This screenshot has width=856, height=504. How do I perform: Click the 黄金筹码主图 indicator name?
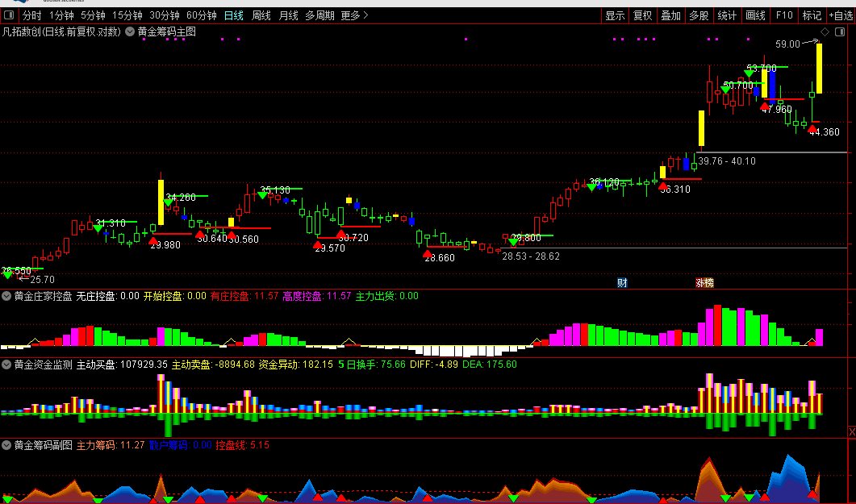(x=166, y=31)
